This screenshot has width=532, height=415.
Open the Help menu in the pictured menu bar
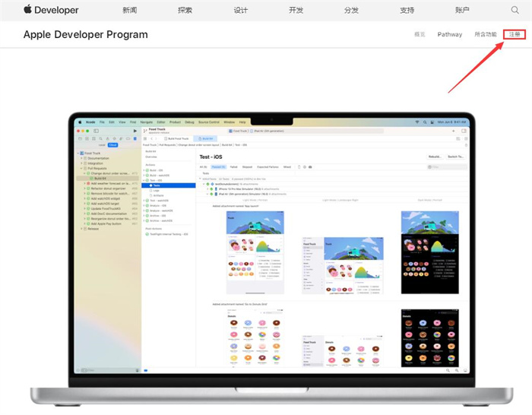coord(242,122)
